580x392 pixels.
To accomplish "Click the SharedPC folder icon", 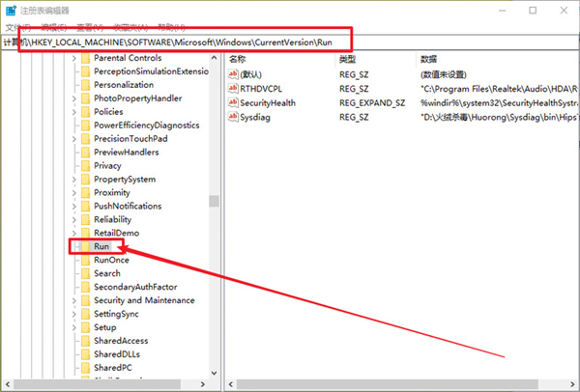I will pos(85,368).
